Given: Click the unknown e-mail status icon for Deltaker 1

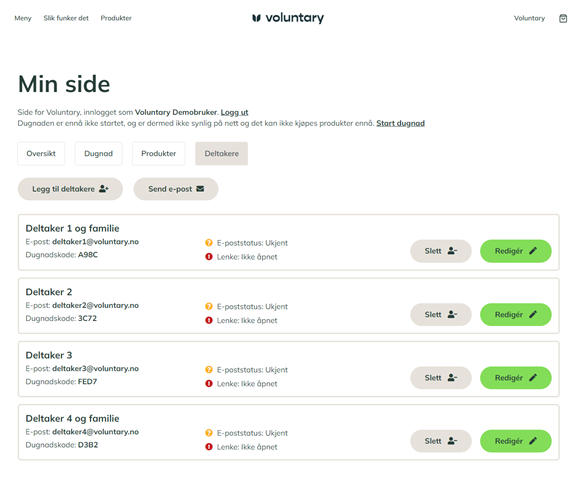Looking at the screenshot, I should pyautogui.click(x=209, y=243).
